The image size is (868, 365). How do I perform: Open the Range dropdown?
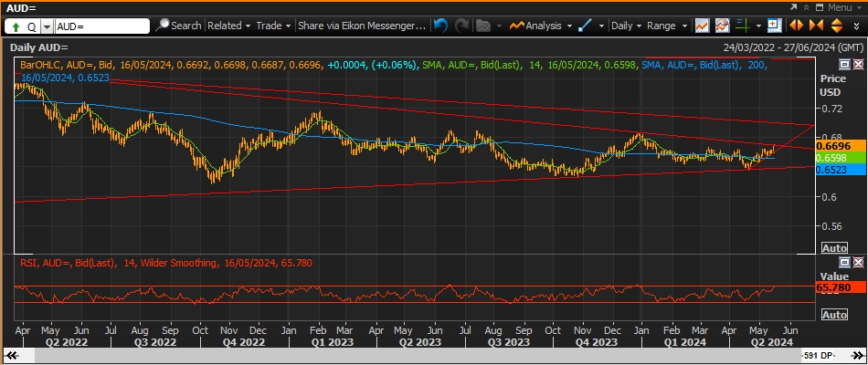(x=667, y=26)
